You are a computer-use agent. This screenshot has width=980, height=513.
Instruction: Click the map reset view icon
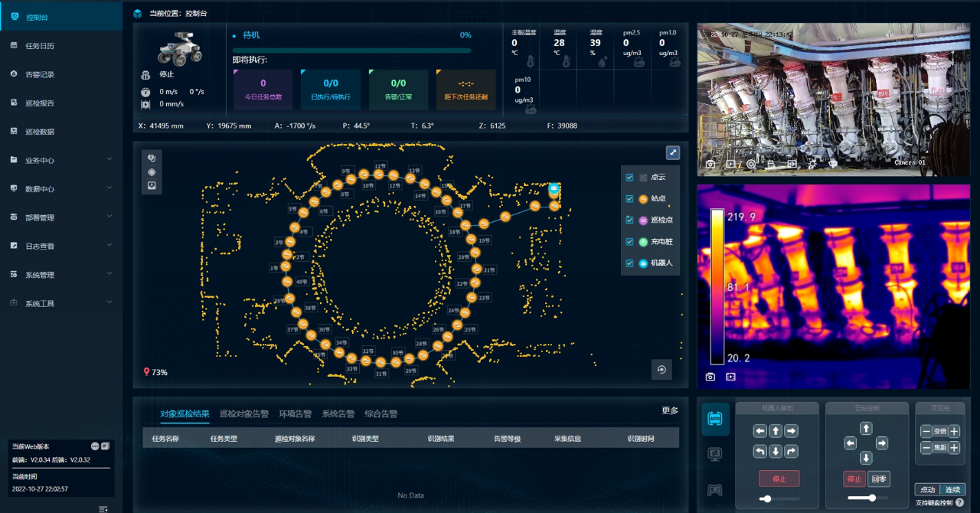(x=661, y=370)
